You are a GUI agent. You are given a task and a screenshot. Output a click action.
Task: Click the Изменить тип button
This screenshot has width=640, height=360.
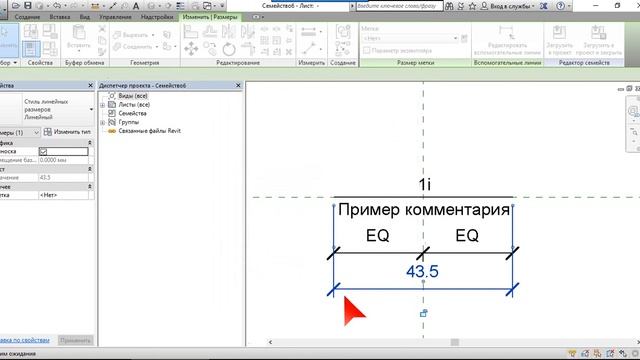pos(68,132)
